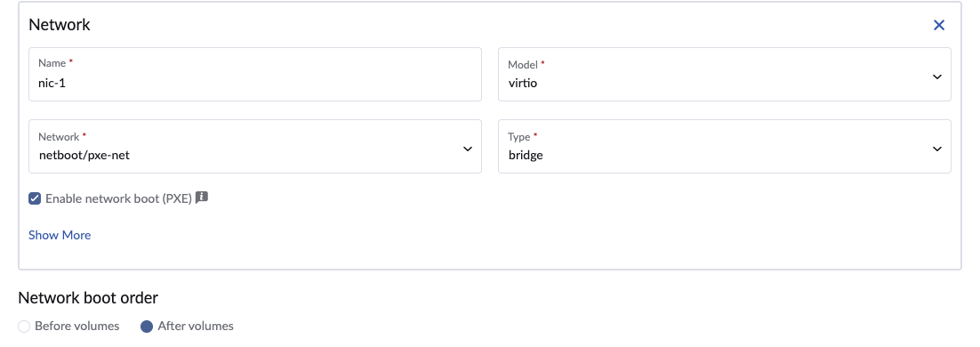980x347 pixels.
Task: Click the Show More link
Action: pyautogui.click(x=60, y=235)
